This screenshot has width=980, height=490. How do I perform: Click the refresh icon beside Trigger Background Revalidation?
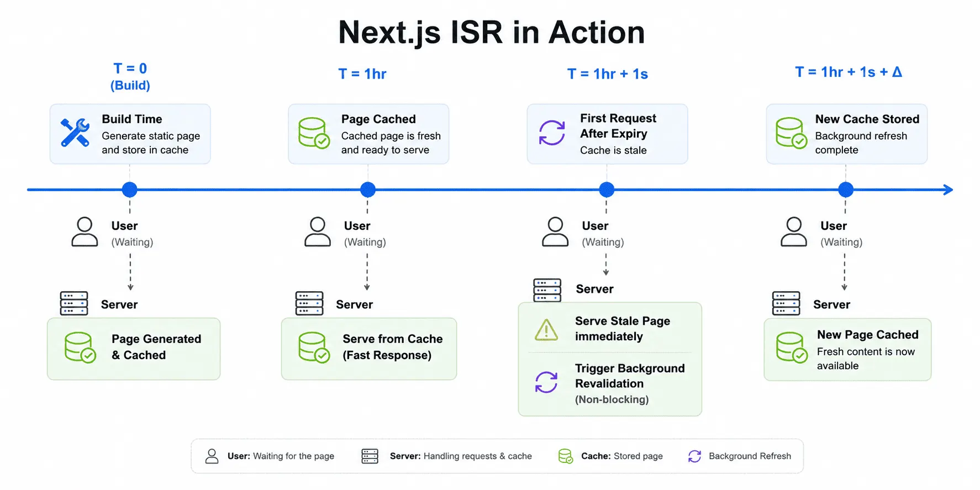(x=546, y=382)
